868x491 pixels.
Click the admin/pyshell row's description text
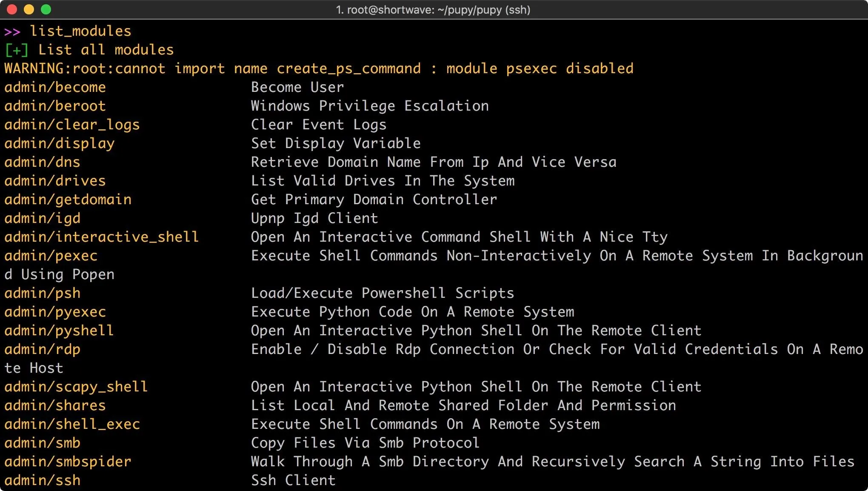[476, 331]
